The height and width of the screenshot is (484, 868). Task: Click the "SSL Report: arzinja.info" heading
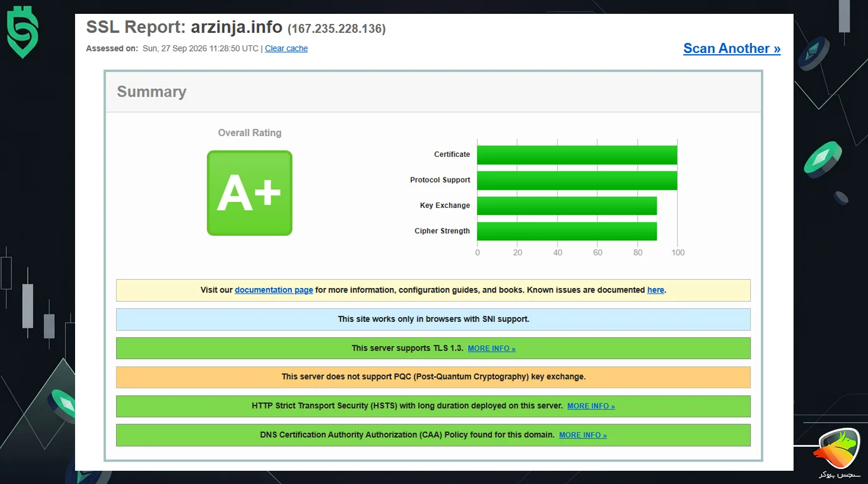(x=184, y=28)
